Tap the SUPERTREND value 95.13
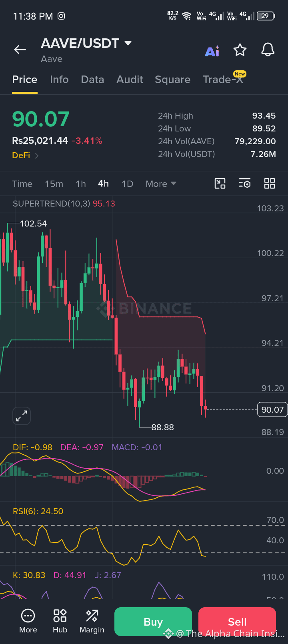 pyautogui.click(x=104, y=204)
